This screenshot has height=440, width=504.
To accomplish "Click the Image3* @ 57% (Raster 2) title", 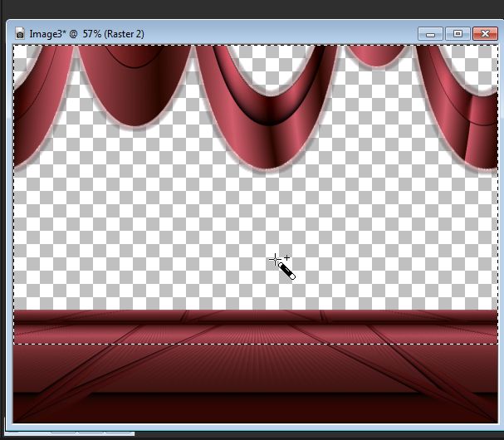I will click(87, 34).
